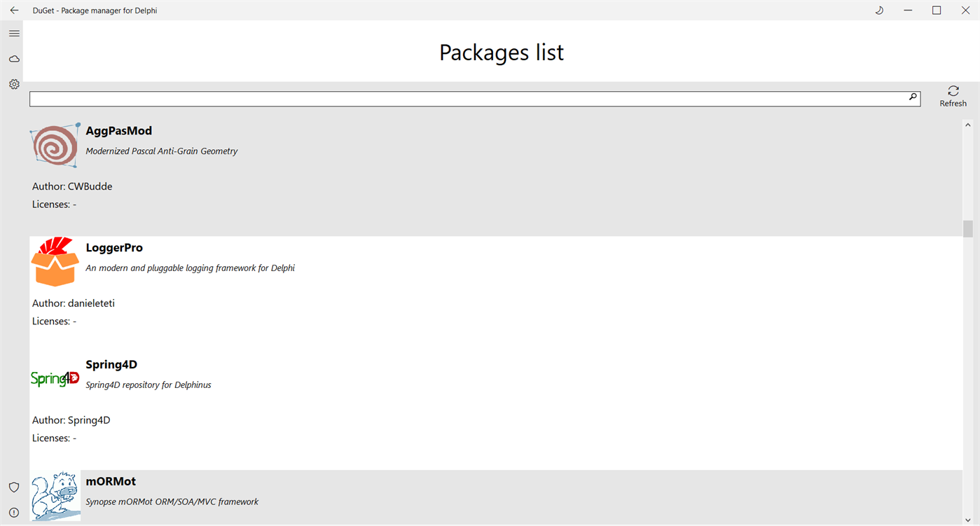This screenshot has width=980, height=526.
Task: Select the AggPasMod package title
Action: pos(118,131)
